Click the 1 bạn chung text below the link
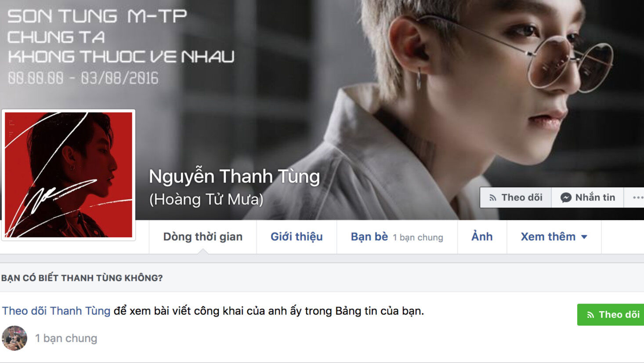 [66, 338]
